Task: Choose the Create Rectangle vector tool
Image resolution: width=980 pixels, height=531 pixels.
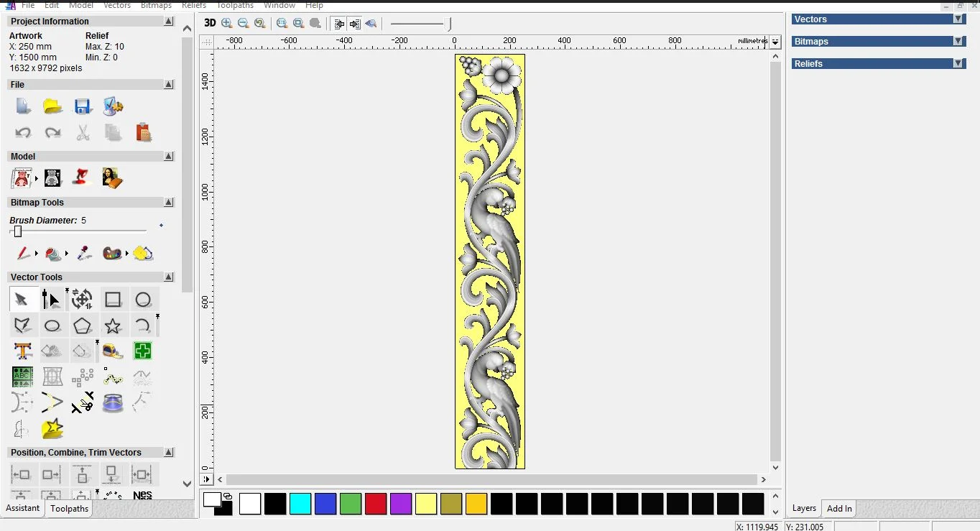Action: point(113,300)
